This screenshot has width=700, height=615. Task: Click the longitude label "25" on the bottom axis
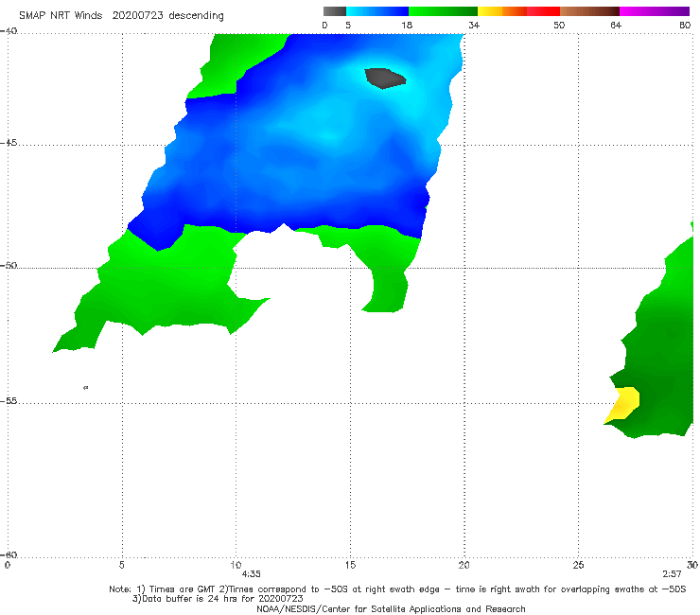tap(578, 565)
